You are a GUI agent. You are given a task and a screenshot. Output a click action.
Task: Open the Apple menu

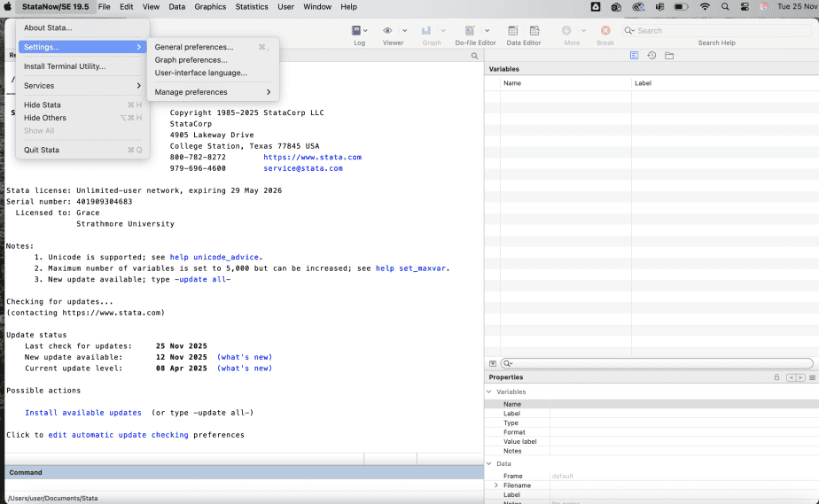7,7
